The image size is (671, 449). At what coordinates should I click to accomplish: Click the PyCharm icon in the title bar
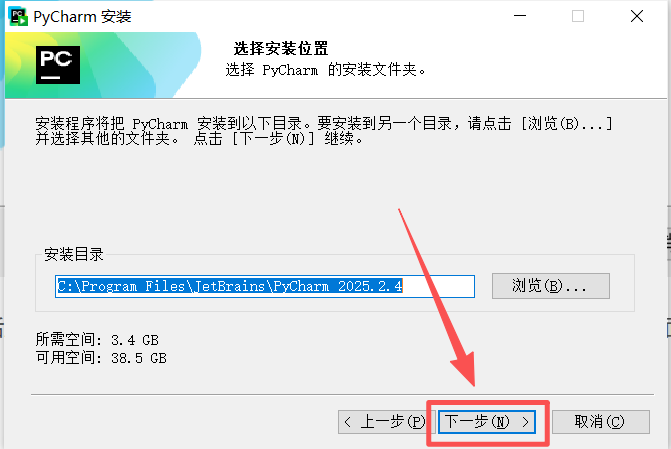point(18,16)
